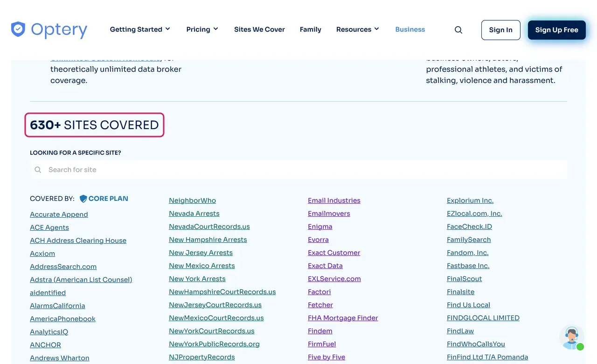Open the Explorium Inc. link
Image resolution: width=597 pixels, height=364 pixels.
[x=470, y=200]
